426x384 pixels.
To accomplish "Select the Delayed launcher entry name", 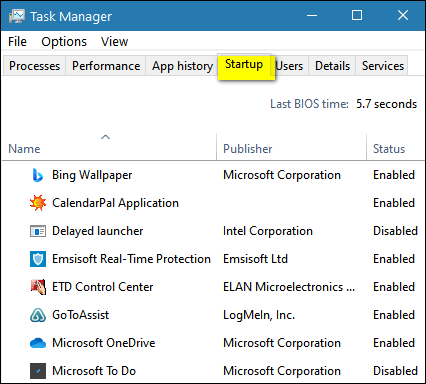I will click(98, 231).
